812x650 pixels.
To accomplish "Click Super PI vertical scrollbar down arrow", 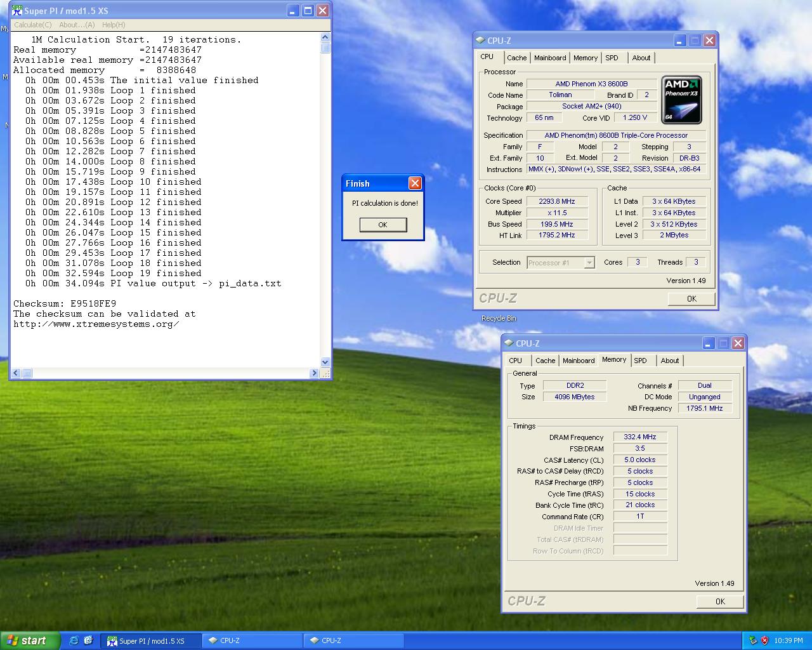I will pos(325,362).
